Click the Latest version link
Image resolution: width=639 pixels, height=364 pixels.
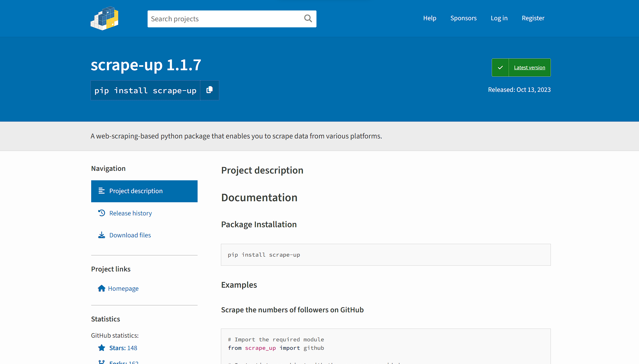tap(529, 68)
